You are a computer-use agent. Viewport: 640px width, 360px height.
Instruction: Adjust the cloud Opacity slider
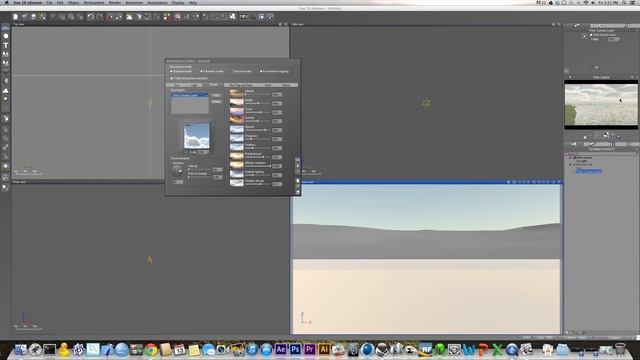tap(257, 130)
